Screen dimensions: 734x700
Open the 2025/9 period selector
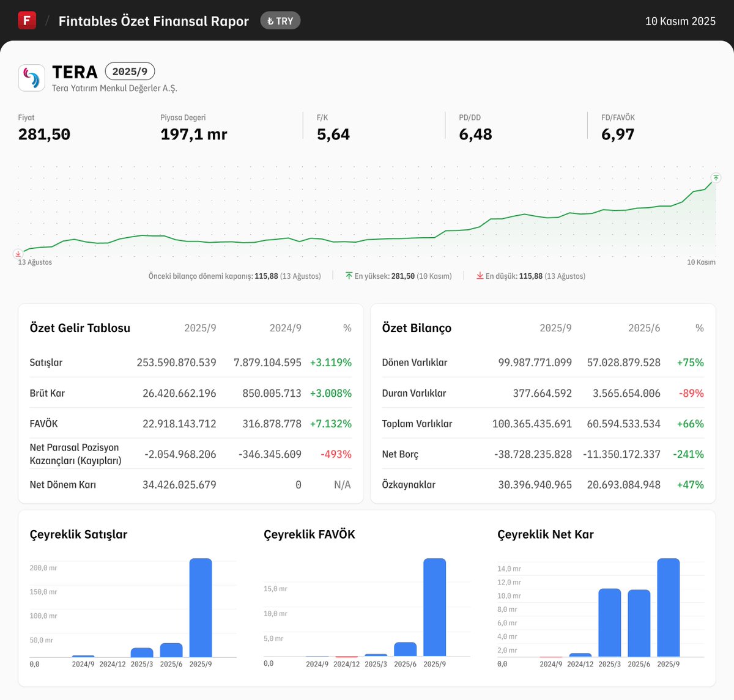(130, 72)
